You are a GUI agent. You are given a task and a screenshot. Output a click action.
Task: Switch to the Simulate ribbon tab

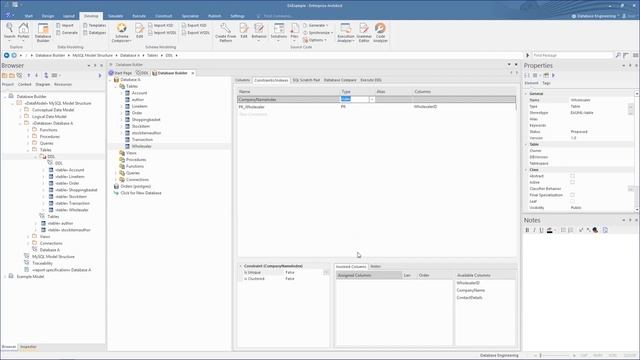pos(116,16)
